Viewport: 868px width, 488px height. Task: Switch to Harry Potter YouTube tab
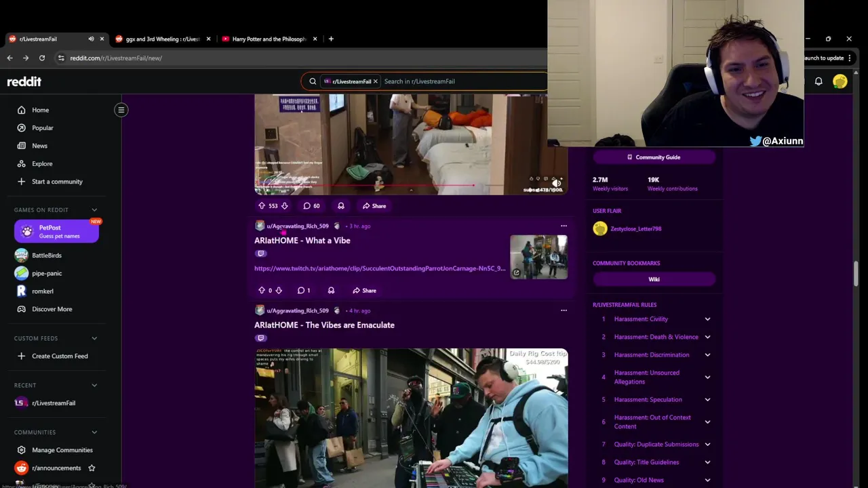[x=269, y=39]
